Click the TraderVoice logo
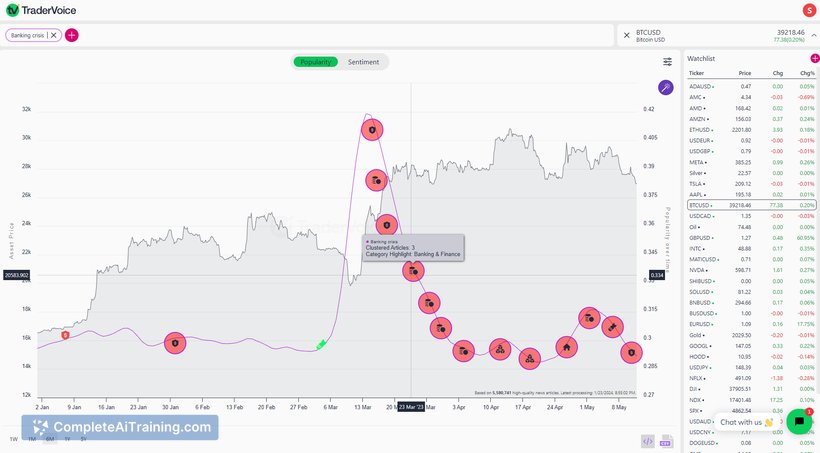Image resolution: width=820 pixels, height=453 pixels. tap(41, 10)
